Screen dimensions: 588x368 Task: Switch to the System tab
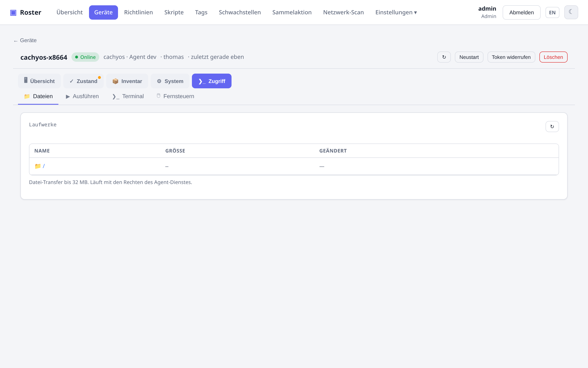click(x=170, y=81)
